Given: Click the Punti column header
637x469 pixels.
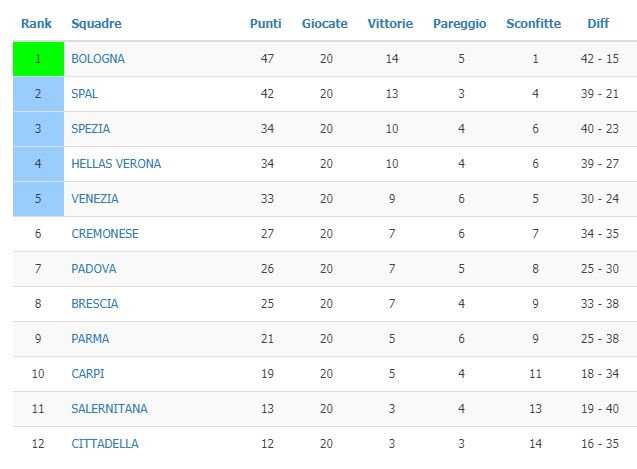Looking at the screenshot, I should pyautogui.click(x=265, y=24).
